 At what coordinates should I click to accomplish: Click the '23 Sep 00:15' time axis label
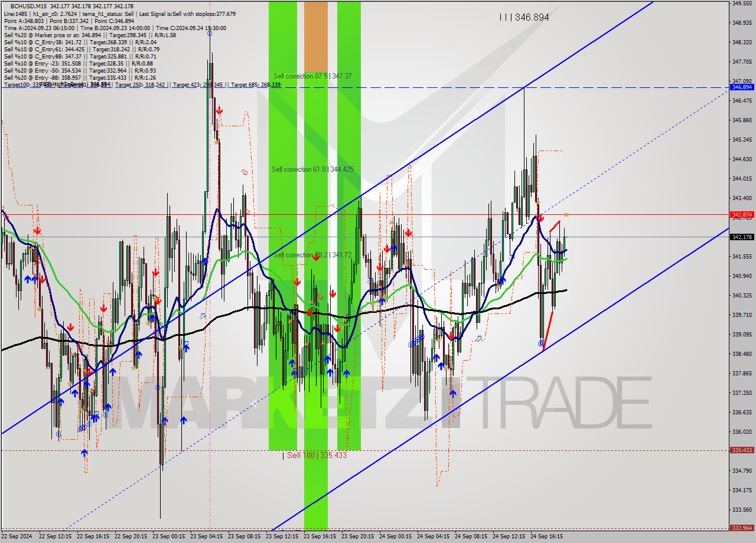tap(168, 537)
